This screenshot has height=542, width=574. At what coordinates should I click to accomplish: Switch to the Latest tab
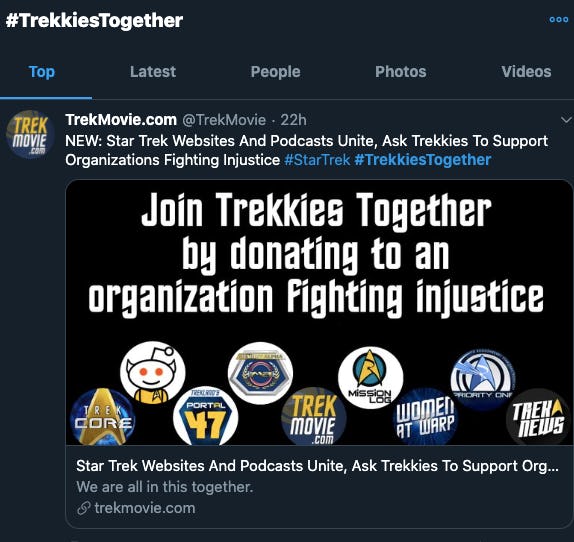coord(153,72)
